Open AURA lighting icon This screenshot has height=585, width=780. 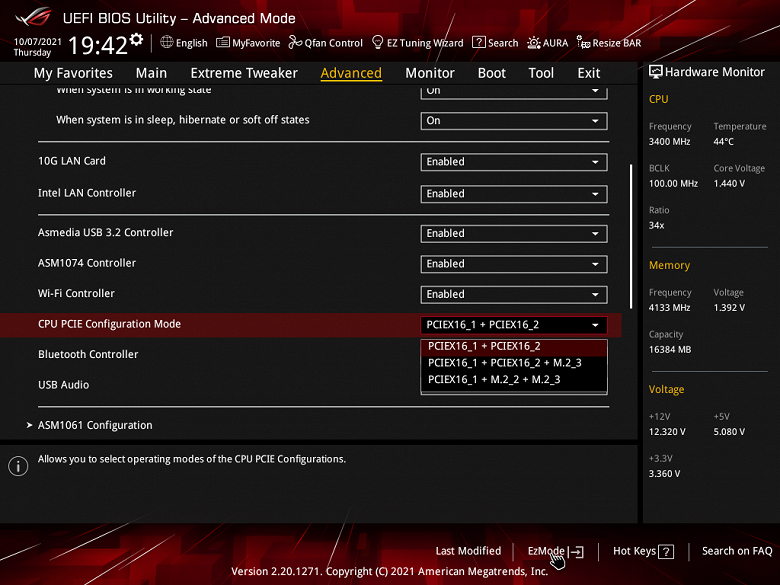(x=534, y=43)
